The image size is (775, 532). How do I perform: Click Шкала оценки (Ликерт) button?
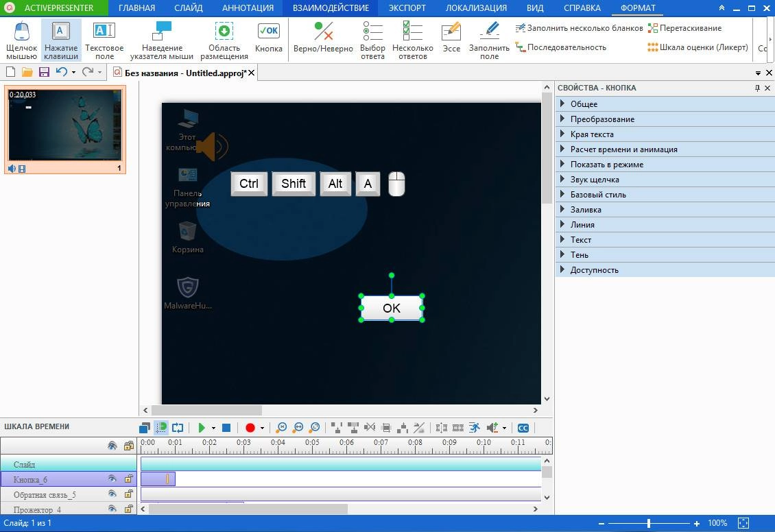(698, 47)
